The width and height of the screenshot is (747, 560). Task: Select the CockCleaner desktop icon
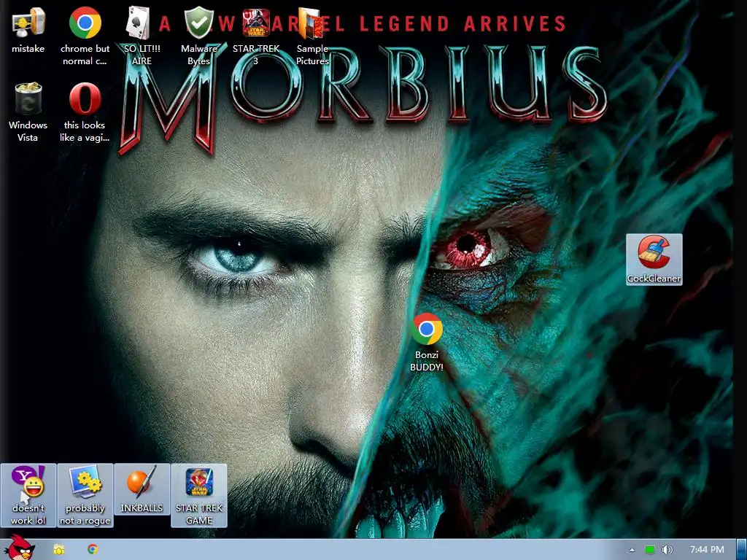click(654, 260)
